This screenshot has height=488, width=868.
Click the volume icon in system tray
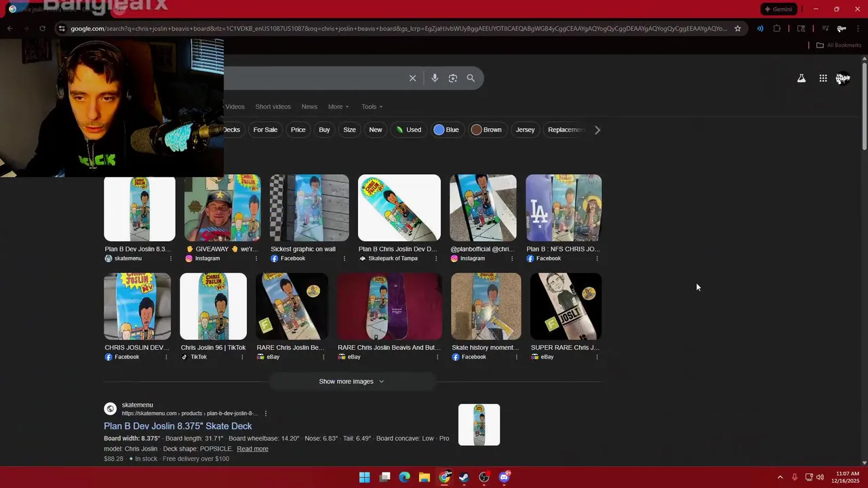(x=820, y=477)
